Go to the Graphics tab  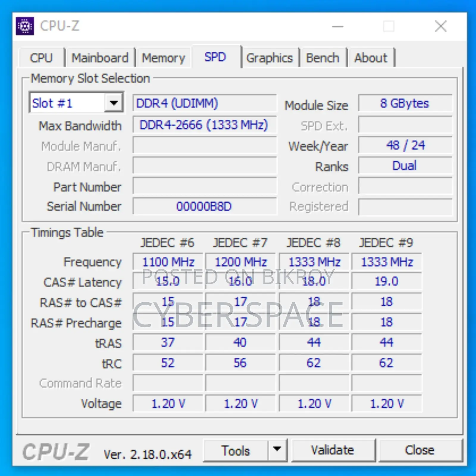[270, 58]
